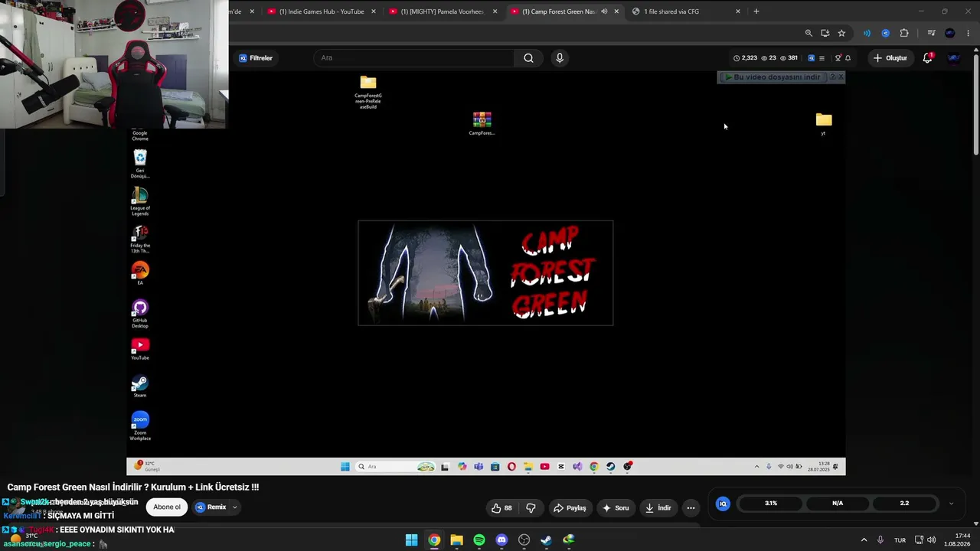Click Bu video dosyasını indir button
Screen dimensions: 980x551
pyautogui.click(x=773, y=77)
